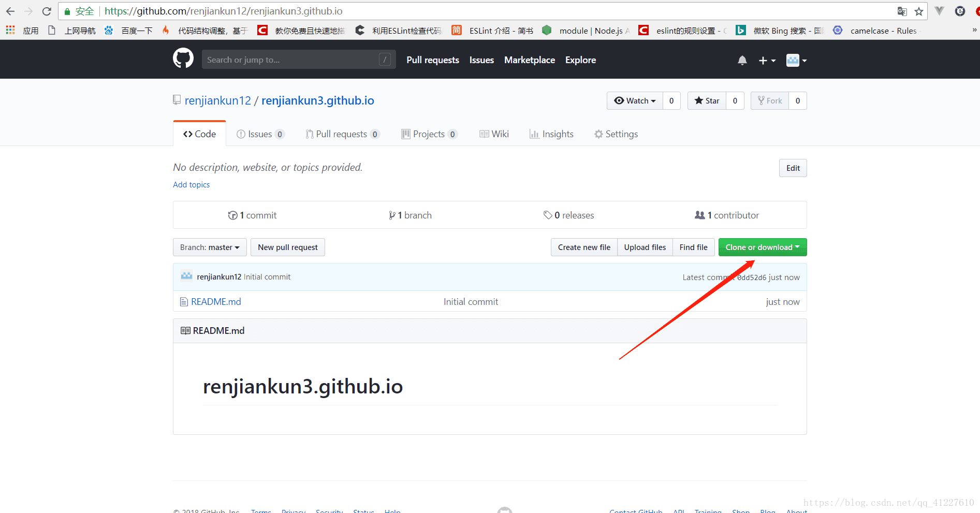980x513 pixels.
Task: Switch to the Insights tab
Action: pos(551,134)
